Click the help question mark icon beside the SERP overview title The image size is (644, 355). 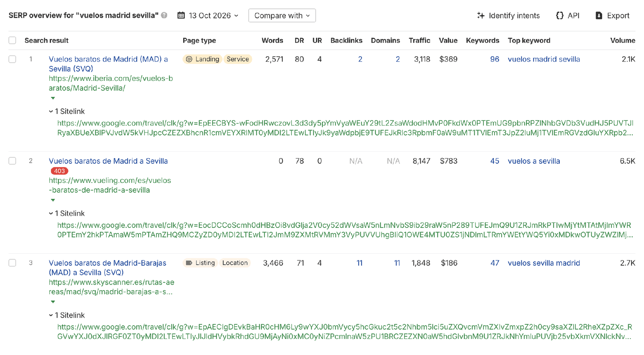tap(164, 15)
